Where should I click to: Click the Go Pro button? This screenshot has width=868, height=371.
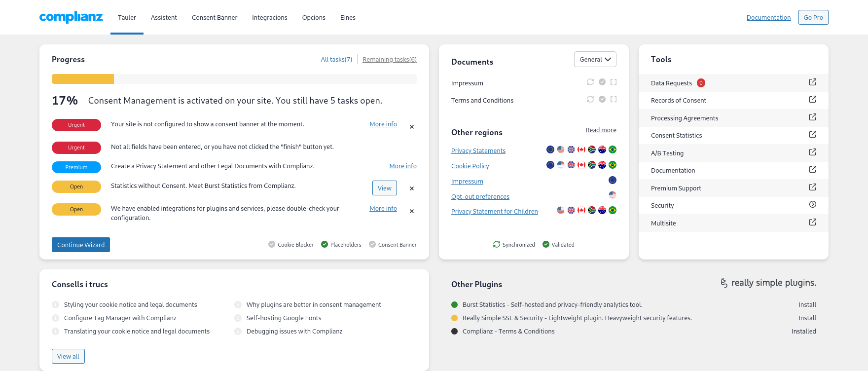(x=813, y=17)
